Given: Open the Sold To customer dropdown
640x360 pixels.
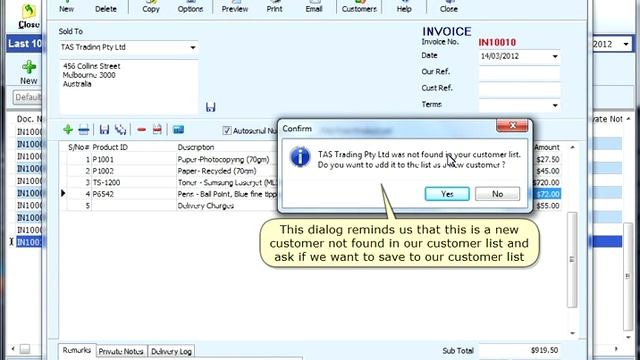Looking at the screenshot, I should point(193,47).
